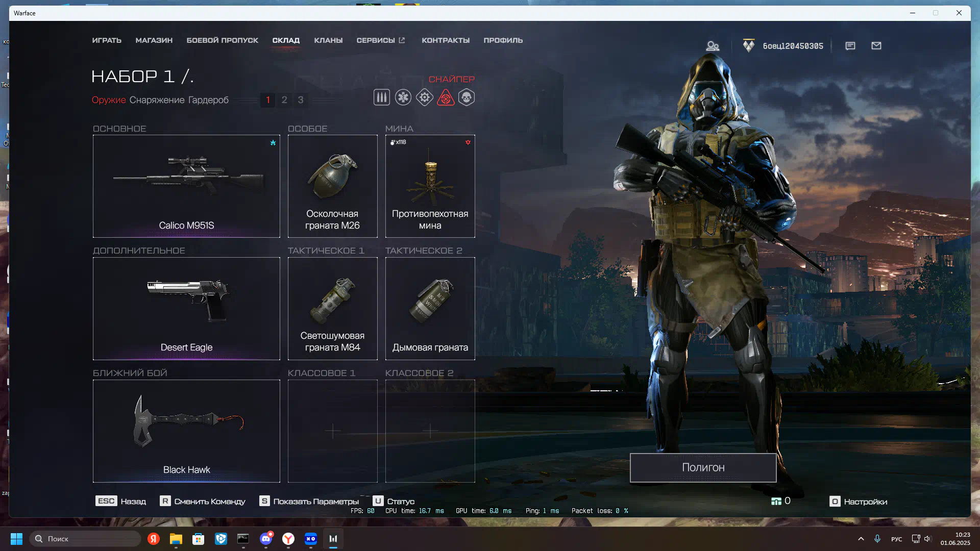
Task: Select loadout set 1
Action: pyautogui.click(x=268, y=100)
